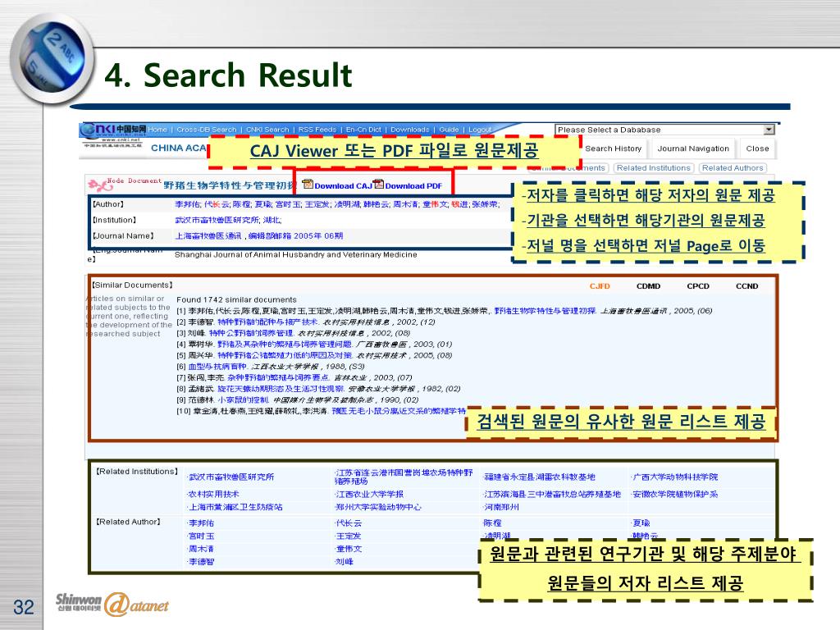840x630 pixels.
Task: Open Cross-DB Search in top menu
Action: tap(206, 130)
